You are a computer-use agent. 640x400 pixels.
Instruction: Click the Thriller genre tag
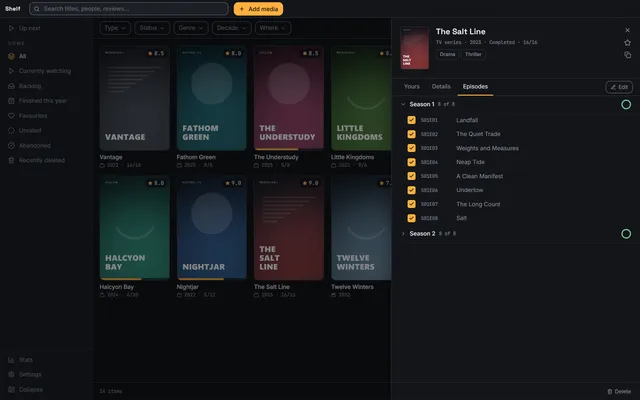(x=473, y=54)
